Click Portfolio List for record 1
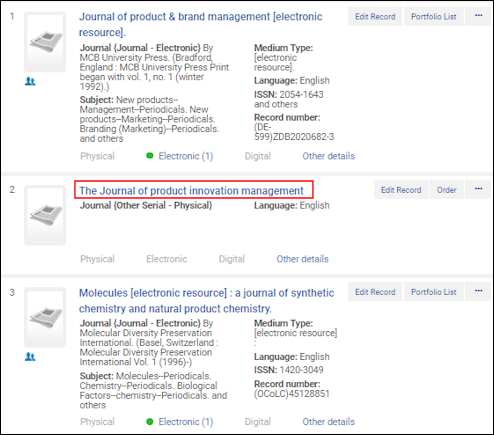Viewport: 494px width, 435px height. [x=434, y=16]
